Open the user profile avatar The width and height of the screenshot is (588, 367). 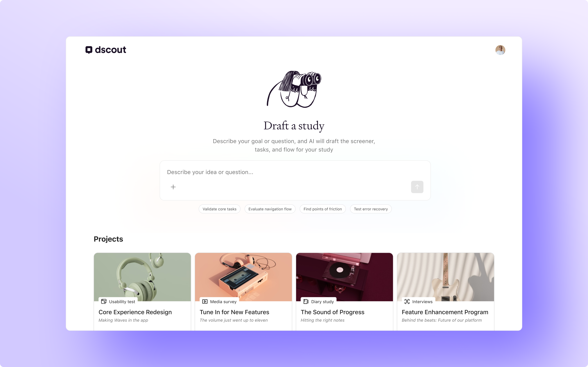500,50
